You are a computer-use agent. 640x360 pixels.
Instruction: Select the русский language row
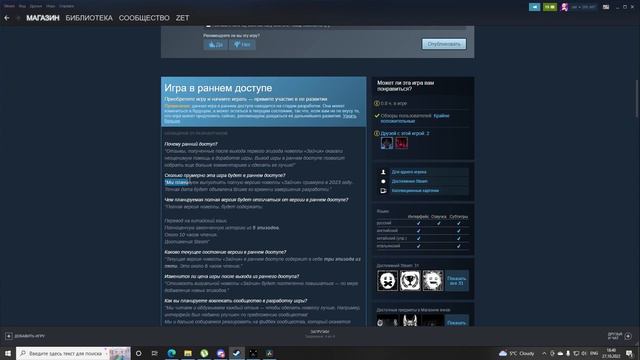tap(422, 223)
